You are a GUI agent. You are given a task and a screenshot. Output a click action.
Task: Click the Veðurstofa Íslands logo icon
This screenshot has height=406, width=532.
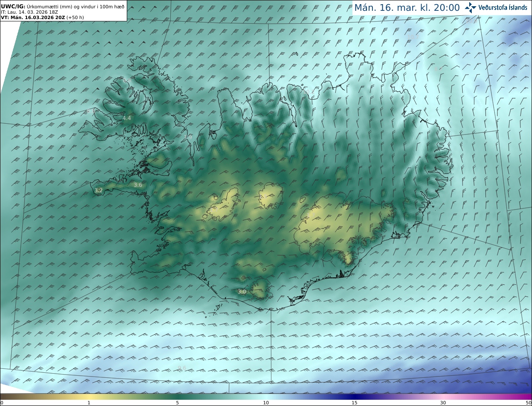tap(470, 7)
